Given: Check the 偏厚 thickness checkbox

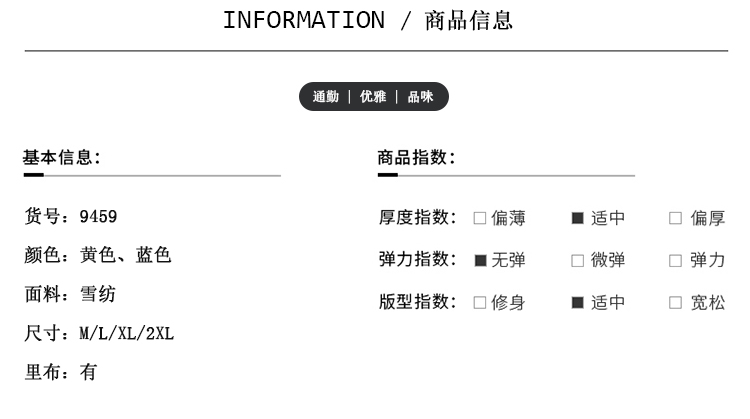Looking at the screenshot, I should 675,218.
